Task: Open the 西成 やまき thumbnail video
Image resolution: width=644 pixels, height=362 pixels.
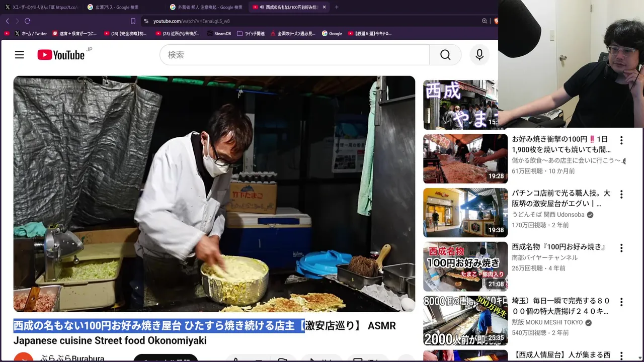Action: (x=461, y=105)
